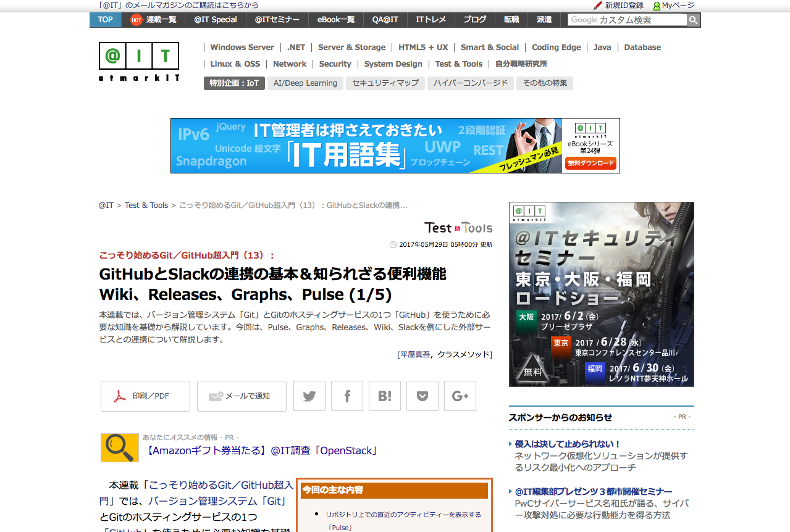Click the search magnifier button

694,20
